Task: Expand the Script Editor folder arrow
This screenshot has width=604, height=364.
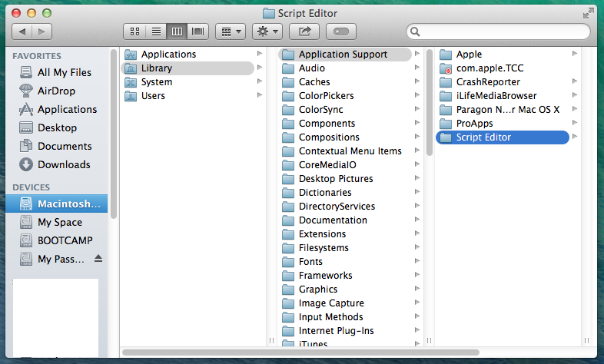Action: (575, 137)
